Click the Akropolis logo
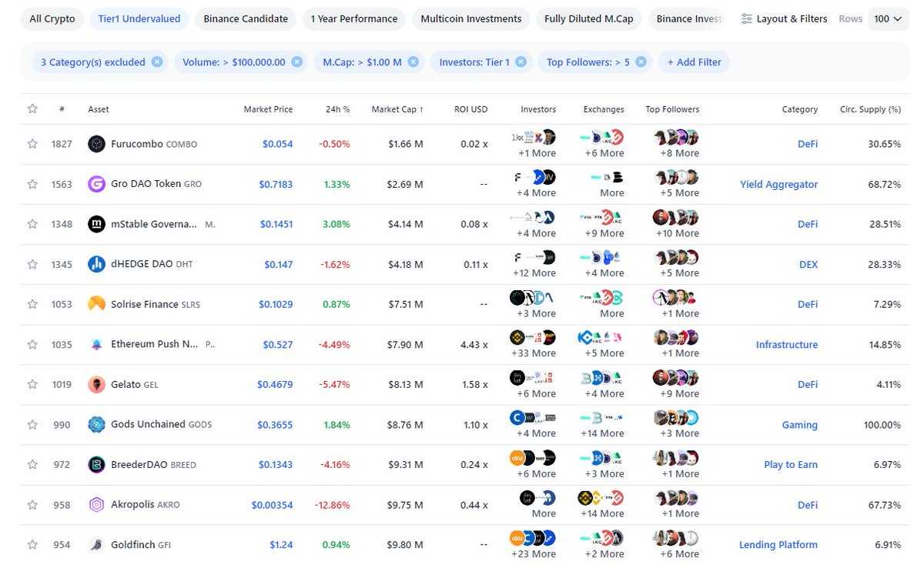The height and width of the screenshot is (565, 924). pyautogui.click(x=96, y=505)
